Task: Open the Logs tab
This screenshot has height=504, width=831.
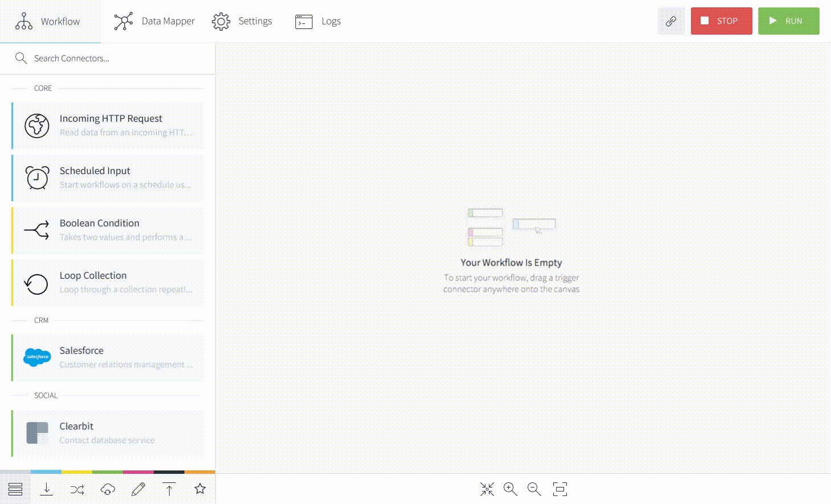Action: [x=318, y=21]
